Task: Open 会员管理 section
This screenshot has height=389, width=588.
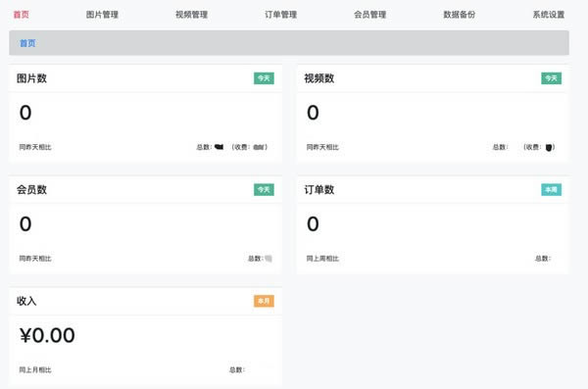Action: click(x=369, y=15)
